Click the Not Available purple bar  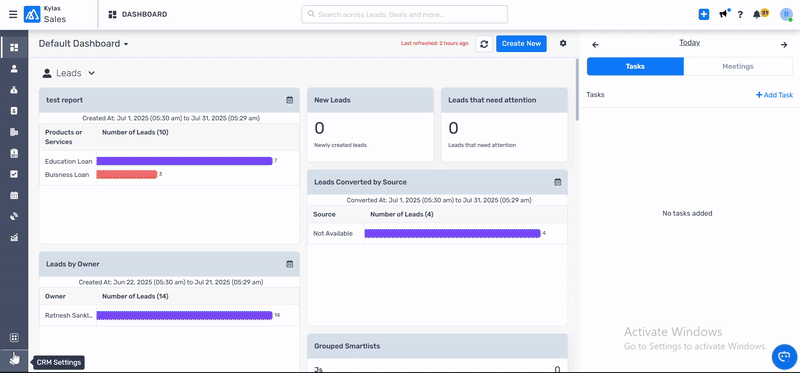tap(453, 233)
